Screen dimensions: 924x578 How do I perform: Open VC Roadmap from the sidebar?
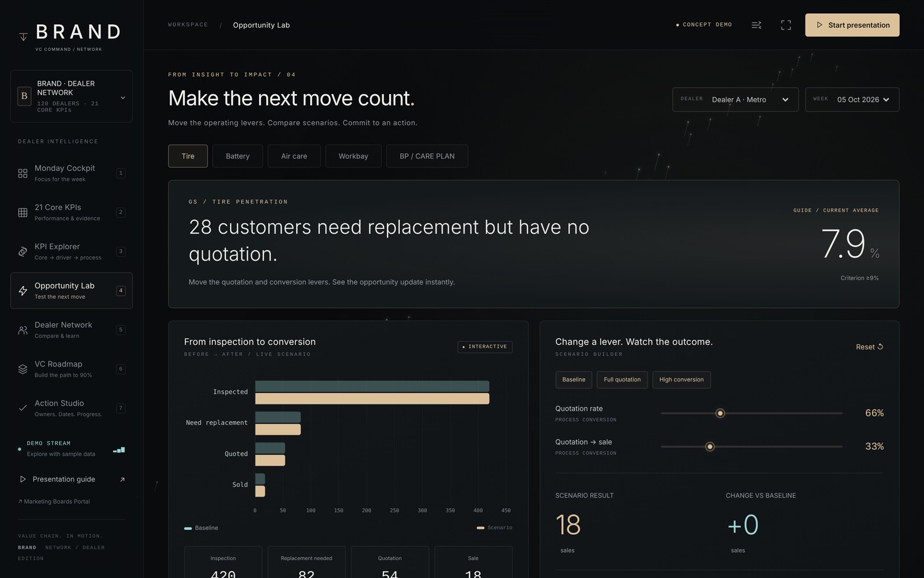coord(72,369)
